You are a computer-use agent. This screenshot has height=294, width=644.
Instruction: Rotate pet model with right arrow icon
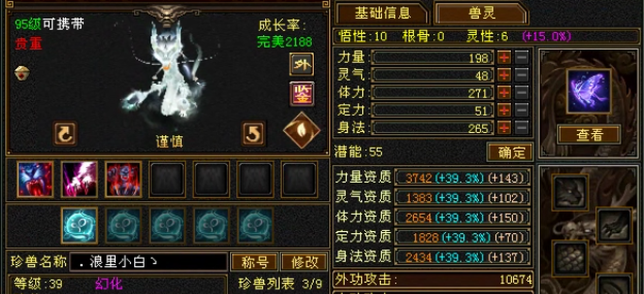point(253,134)
